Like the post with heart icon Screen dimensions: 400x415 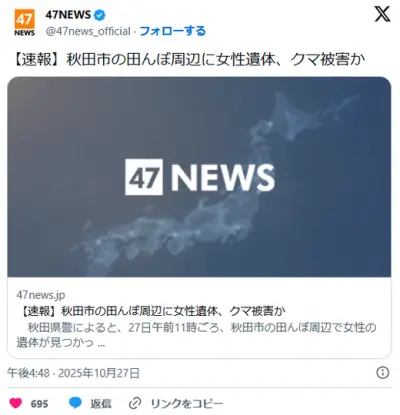tap(16, 403)
